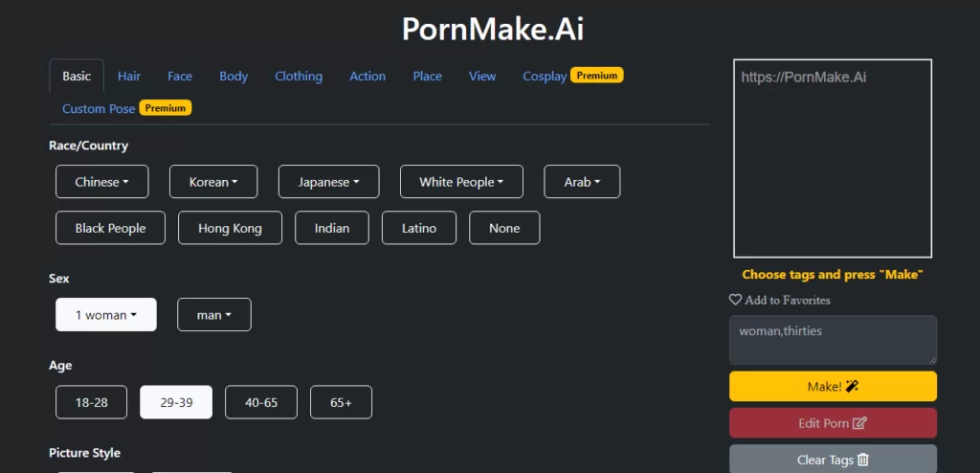This screenshot has height=473, width=980.
Task: Click the magic wand icon on Make button
Action: coord(852,387)
